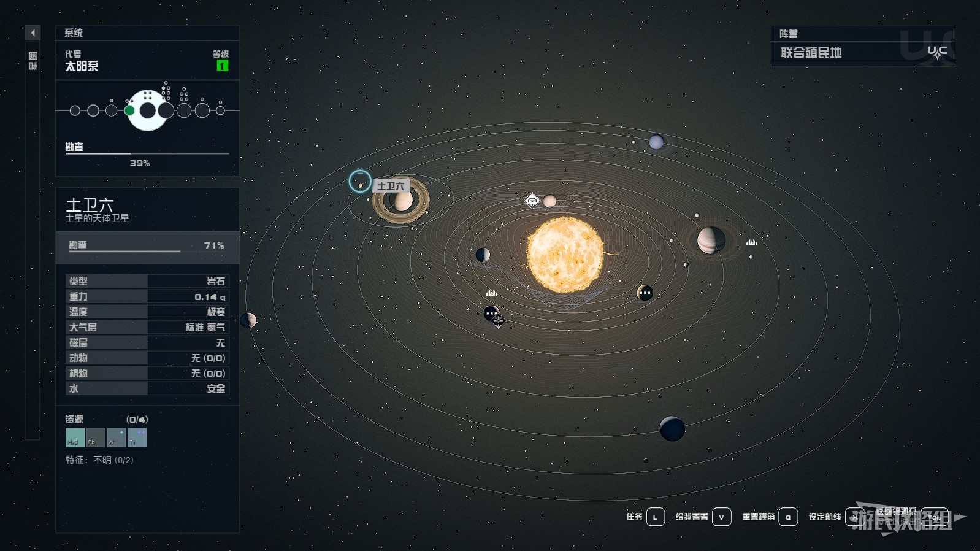The image size is (980, 551).
Task: Select ellipsis-marked planet right of the Sun
Action: coord(645,293)
